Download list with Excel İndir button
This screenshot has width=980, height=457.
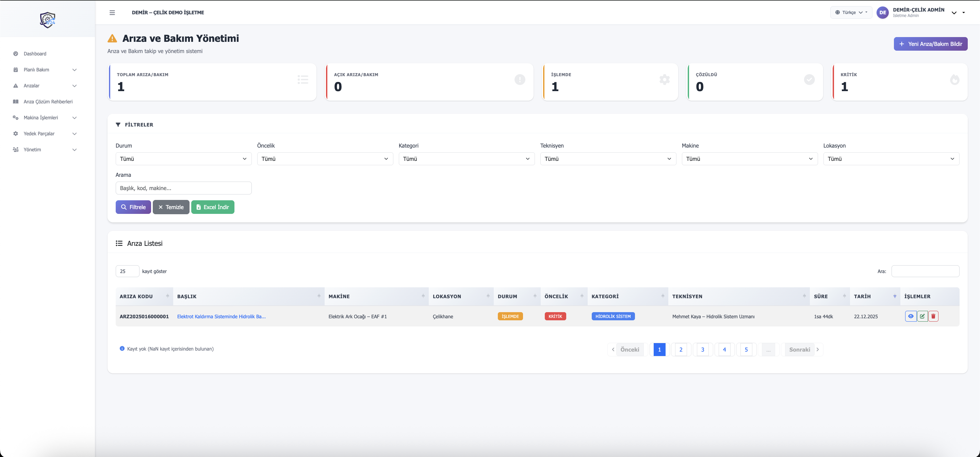tap(213, 207)
